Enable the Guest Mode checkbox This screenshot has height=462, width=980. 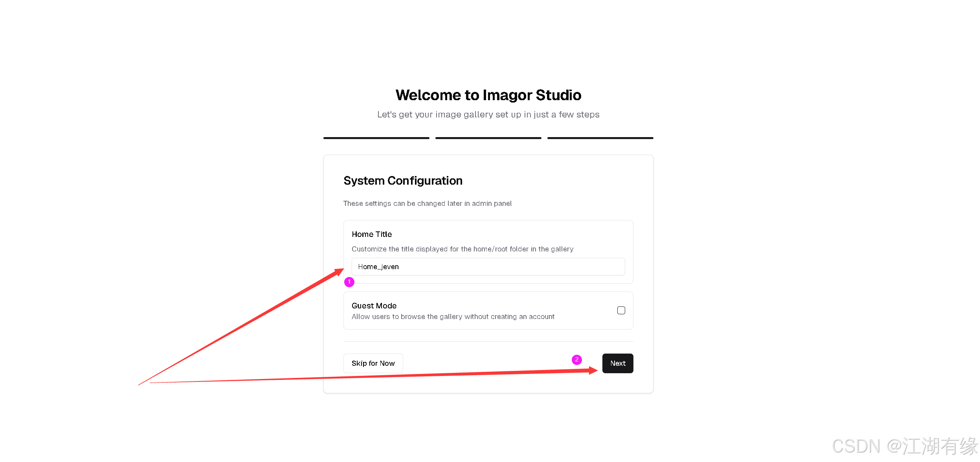point(621,310)
